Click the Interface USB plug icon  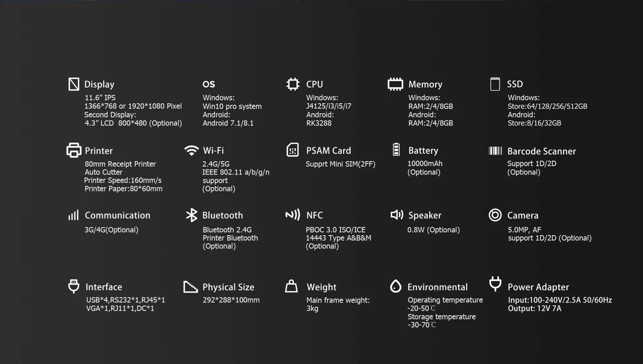pos(74,286)
